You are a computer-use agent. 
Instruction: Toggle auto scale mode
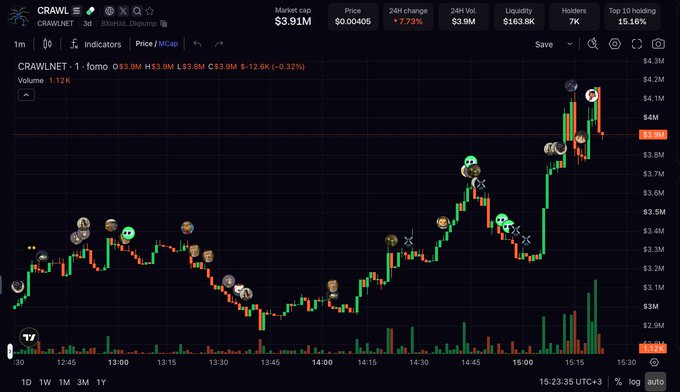click(655, 382)
